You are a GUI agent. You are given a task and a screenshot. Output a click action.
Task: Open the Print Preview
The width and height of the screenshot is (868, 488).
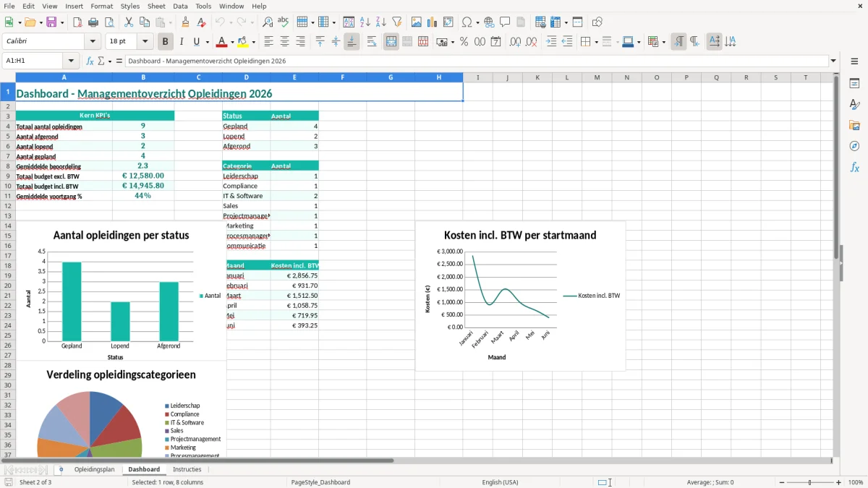[109, 22]
